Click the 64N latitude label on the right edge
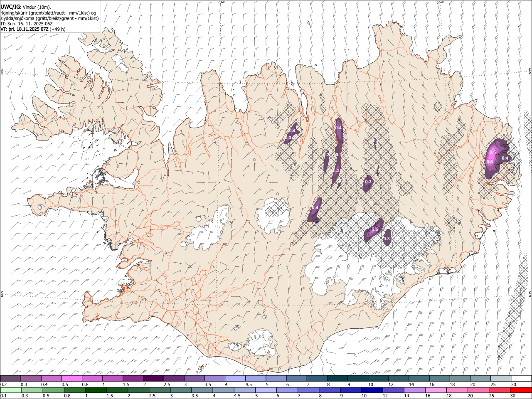 point(530,293)
